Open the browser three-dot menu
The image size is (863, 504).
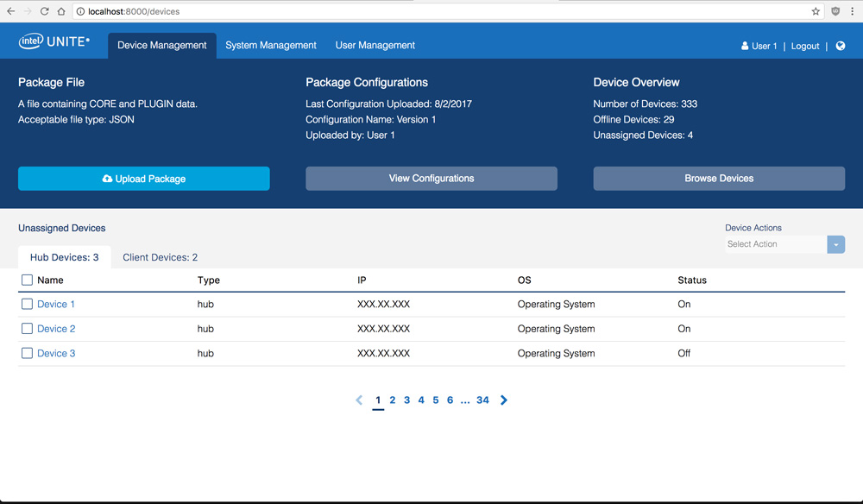pyautogui.click(x=852, y=11)
